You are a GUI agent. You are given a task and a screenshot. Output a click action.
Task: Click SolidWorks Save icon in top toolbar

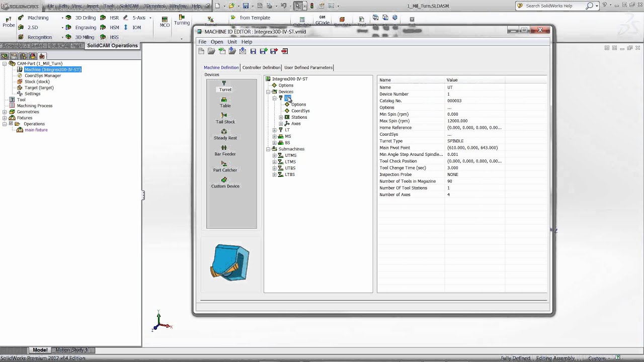tap(246, 6)
